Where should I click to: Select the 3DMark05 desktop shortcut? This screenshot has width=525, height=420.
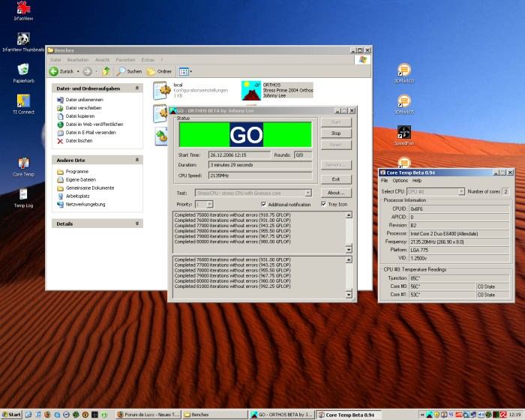pos(403,104)
